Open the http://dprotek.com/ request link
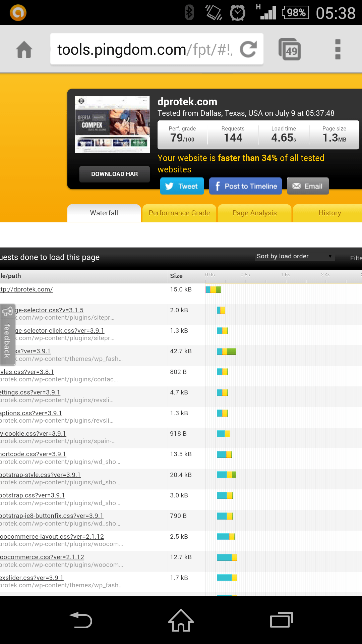 [26, 289]
